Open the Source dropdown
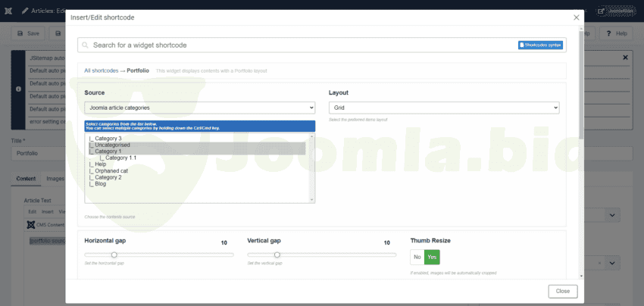Image resolution: width=644 pixels, height=306 pixels. tap(199, 108)
